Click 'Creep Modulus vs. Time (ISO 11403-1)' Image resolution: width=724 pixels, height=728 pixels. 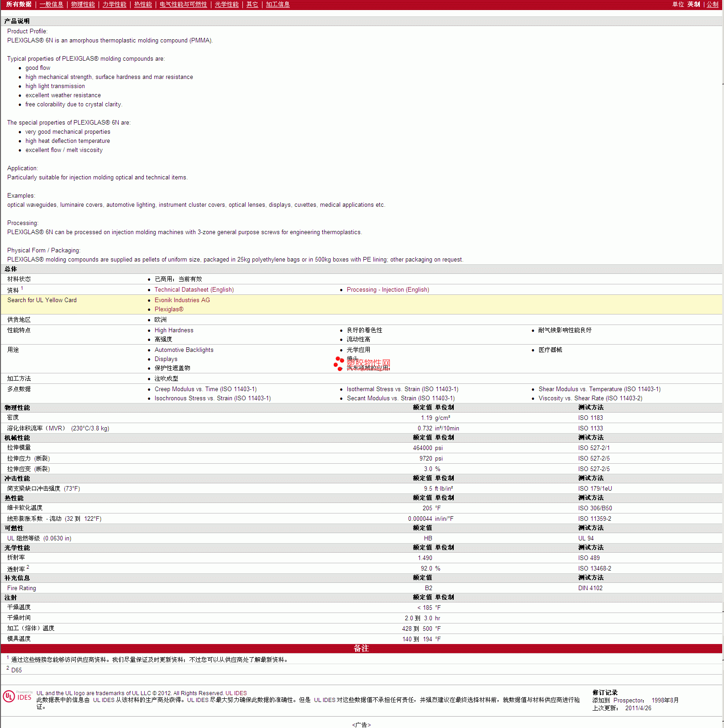click(205, 389)
